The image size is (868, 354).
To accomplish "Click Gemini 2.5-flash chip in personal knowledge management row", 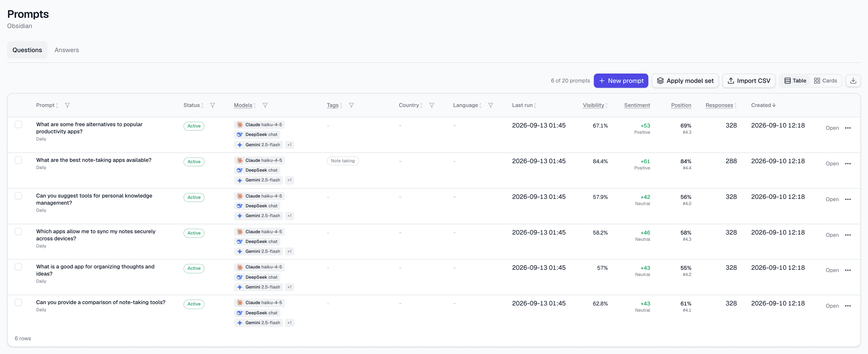I will pos(258,216).
